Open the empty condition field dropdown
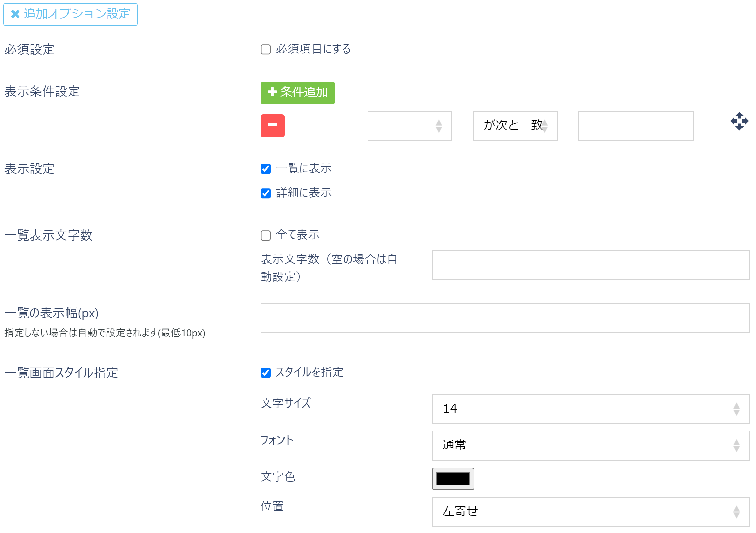The width and height of the screenshot is (756, 533). click(409, 126)
